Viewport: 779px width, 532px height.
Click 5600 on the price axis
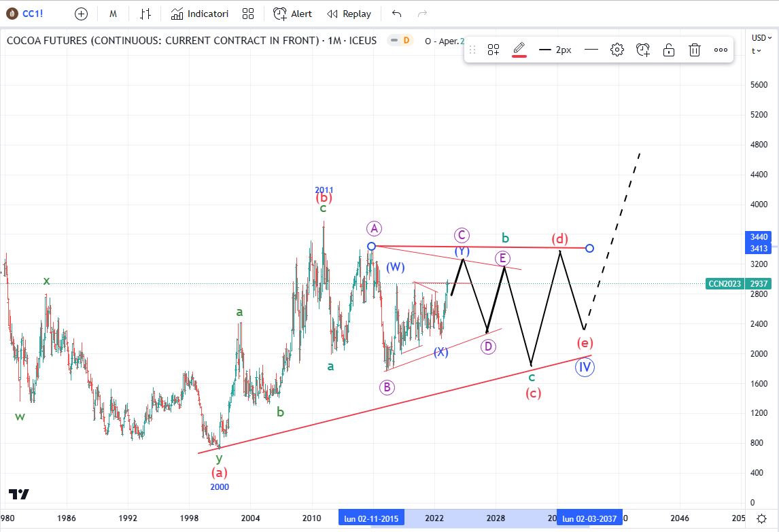click(759, 85)
